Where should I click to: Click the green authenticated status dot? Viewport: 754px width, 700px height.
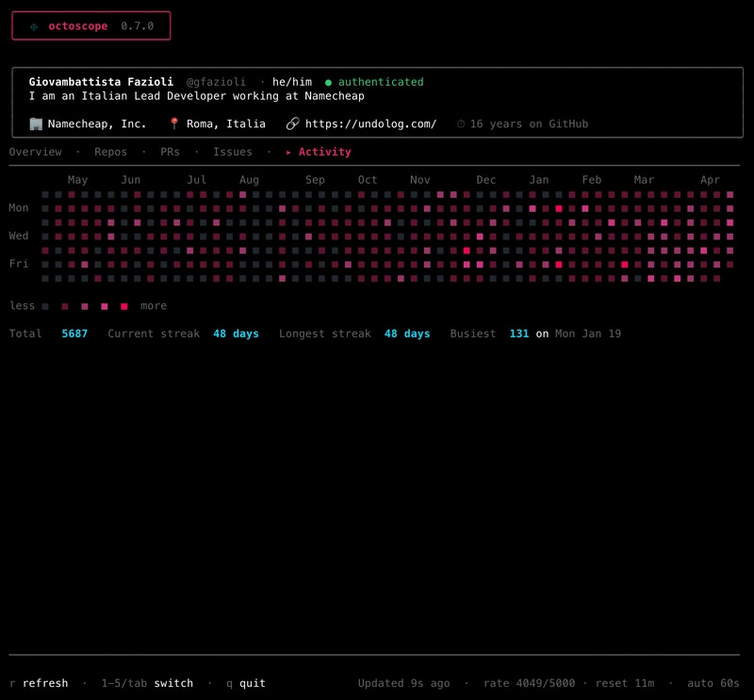[x=328, y=83]
